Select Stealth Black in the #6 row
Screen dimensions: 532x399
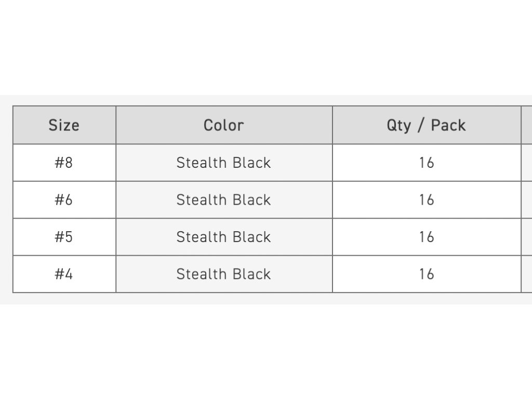[x=223, y=200]
